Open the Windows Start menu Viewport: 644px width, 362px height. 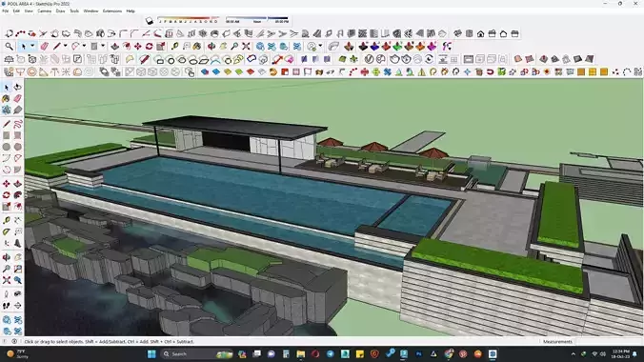click(151, 353)
